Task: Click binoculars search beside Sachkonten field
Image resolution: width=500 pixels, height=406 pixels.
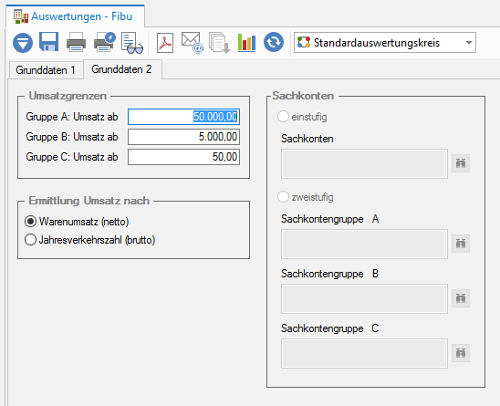Action: coord(461,163)
